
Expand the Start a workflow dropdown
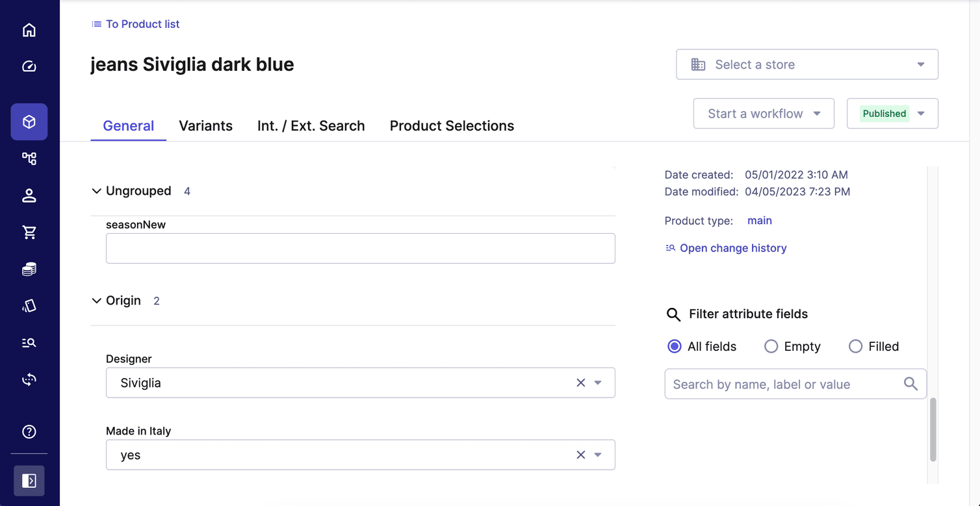764,113
